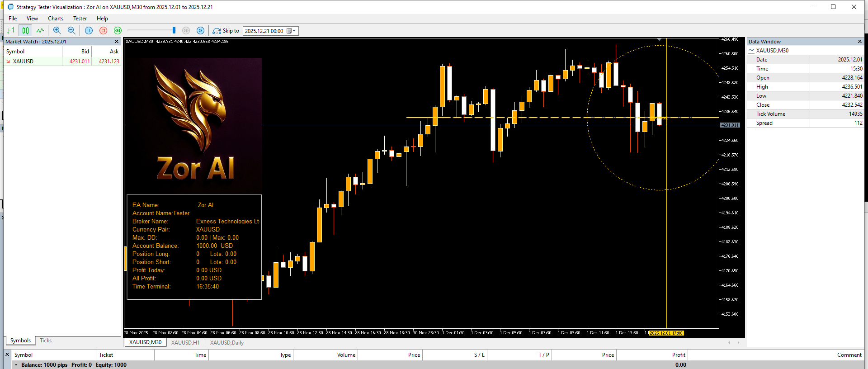Zoom out of the chart
This screenshot has height=369, width=868.
pos(71,31)
